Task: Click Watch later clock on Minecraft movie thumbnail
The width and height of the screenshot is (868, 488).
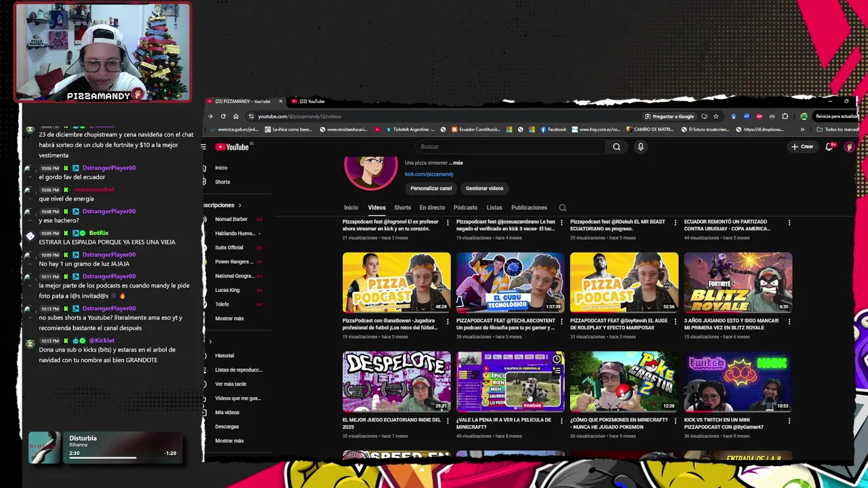Action: [x=557, y=359]
